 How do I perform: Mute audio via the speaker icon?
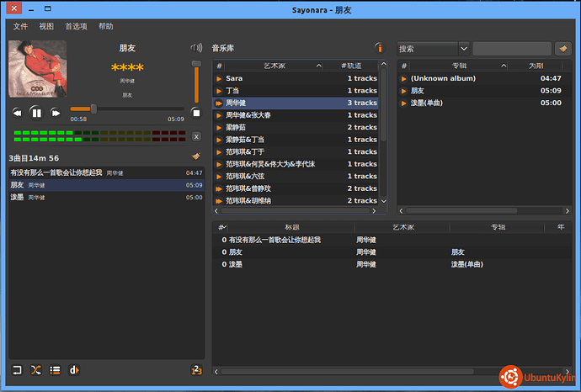[196, 48]
